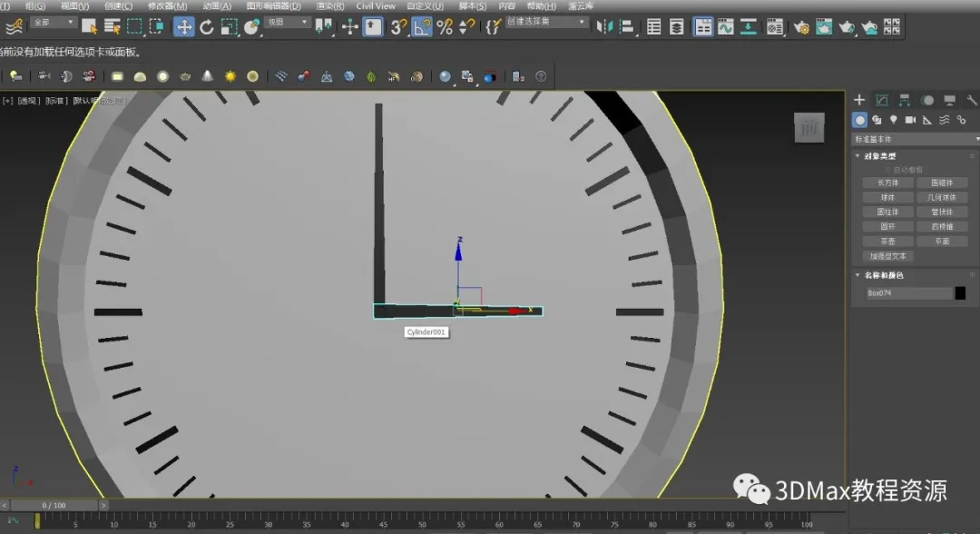The image size is (980, 534).
Task: Switch to Modify command panel tab
Action: 882,100
